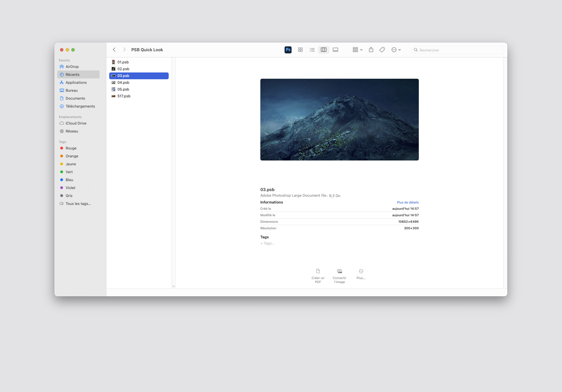
Task: Open the Plus... quick action menu
Action: [361, 274]
